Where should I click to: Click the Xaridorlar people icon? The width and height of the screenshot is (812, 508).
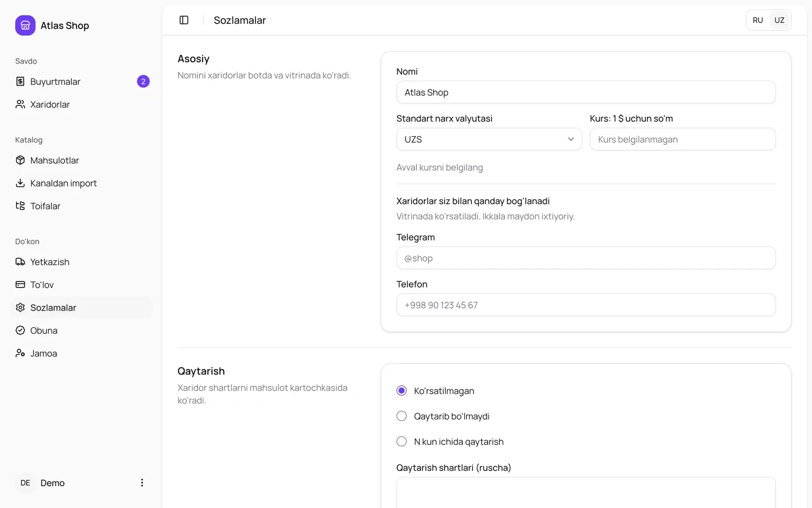pos(20,104)
